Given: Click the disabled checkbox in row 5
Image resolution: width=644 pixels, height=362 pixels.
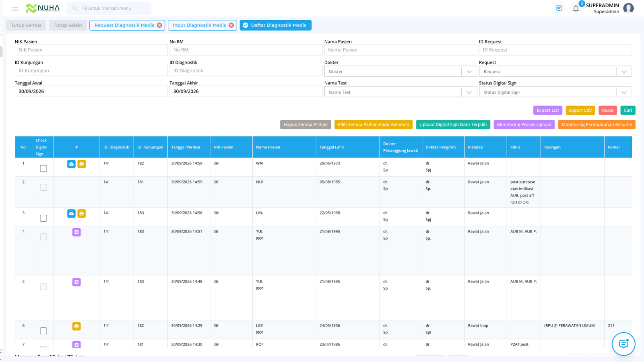Looking at the screenshot, I should [43, 287].
